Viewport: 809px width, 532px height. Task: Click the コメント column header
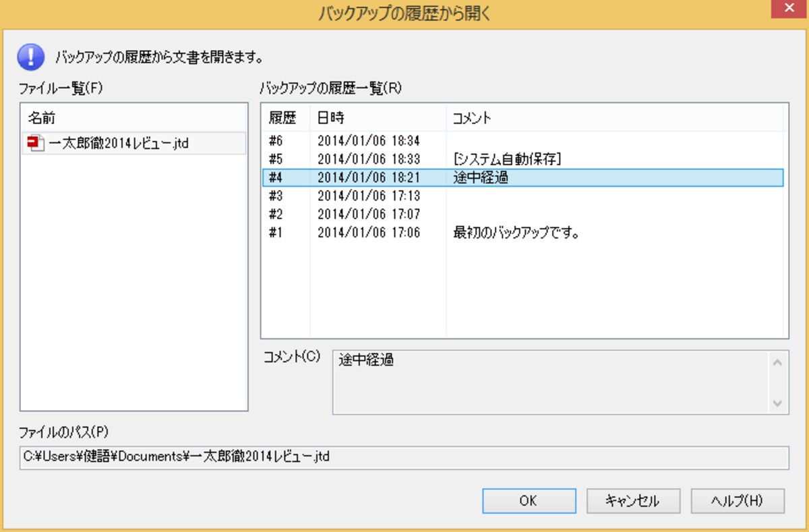(614, 118)
